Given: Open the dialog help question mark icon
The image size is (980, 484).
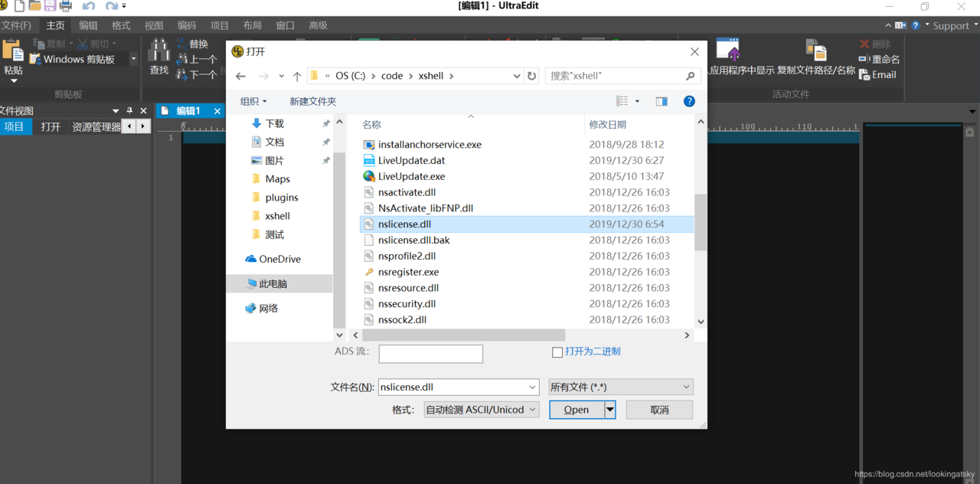Looking at the screenshot, I should pos(689,101).
